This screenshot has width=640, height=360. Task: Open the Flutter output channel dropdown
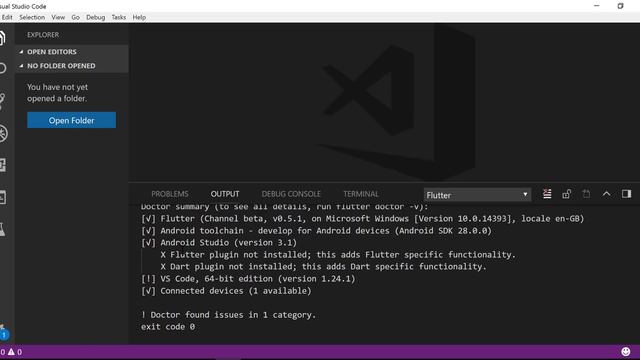(x=477, y=195)
